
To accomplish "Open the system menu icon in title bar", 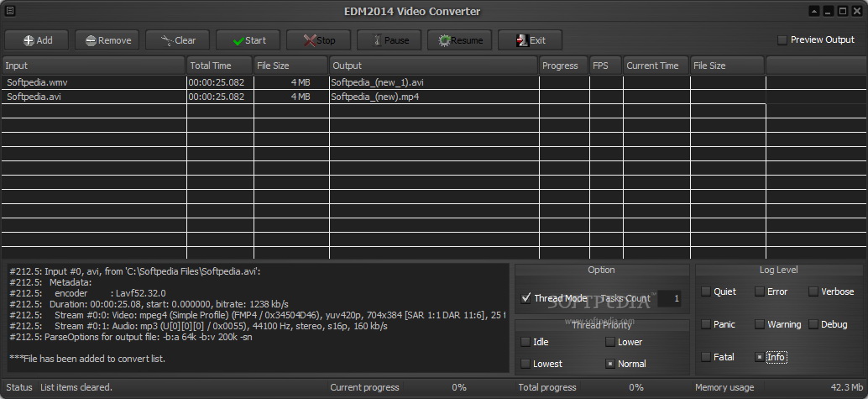I will 10,11.
